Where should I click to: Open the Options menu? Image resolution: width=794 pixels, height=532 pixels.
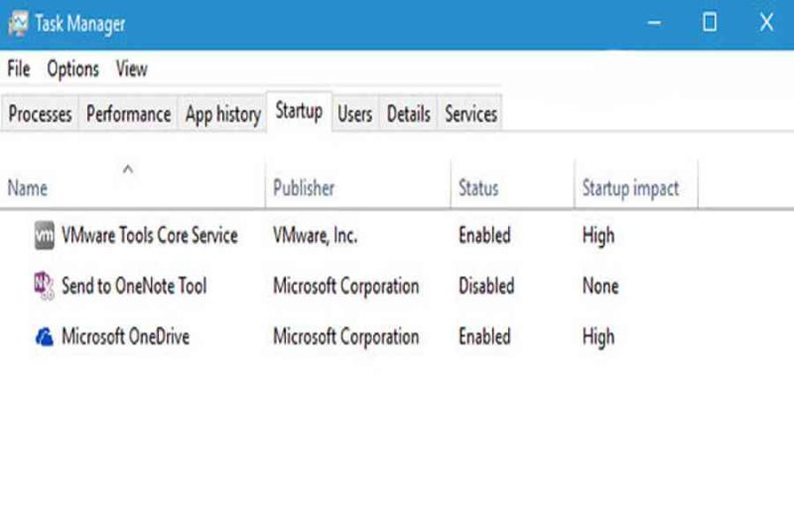pyautogui.click(x=72, y=68)
